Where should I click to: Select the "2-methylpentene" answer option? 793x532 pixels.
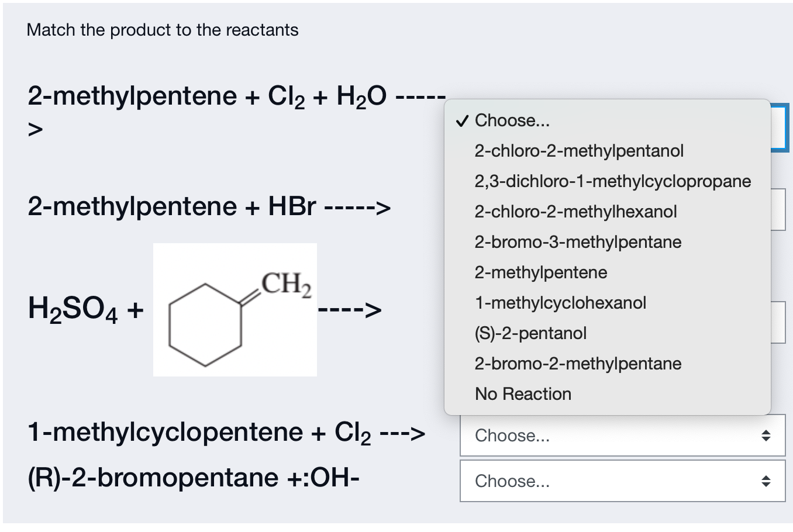click(540, 272)
